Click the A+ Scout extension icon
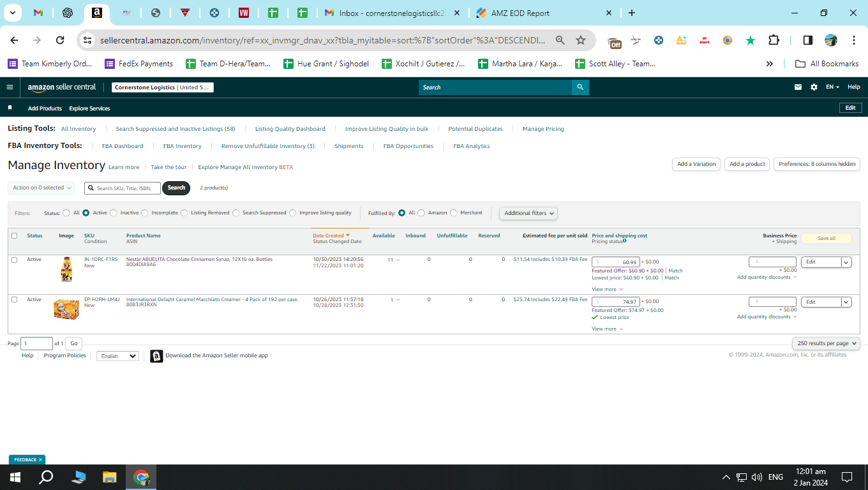Viewport: 868px width, 490px height. pyautogui.click(x=681, y=40)
